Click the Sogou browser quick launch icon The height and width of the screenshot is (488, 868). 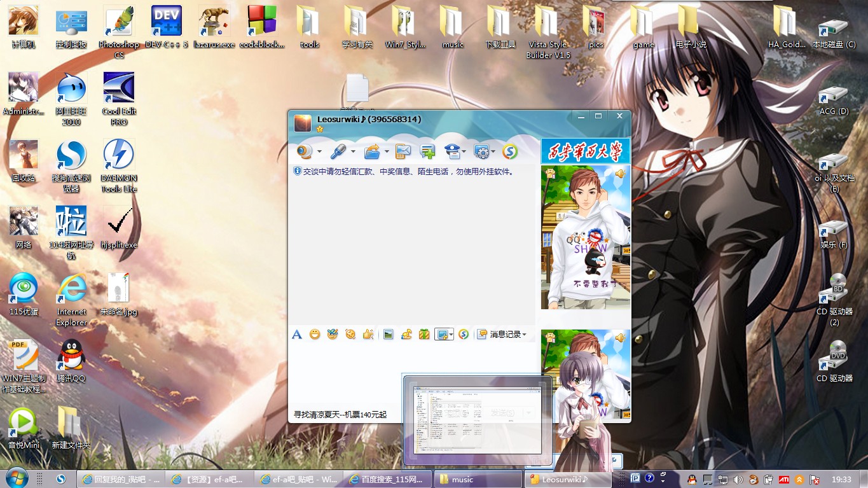click(x=62, y=479)
